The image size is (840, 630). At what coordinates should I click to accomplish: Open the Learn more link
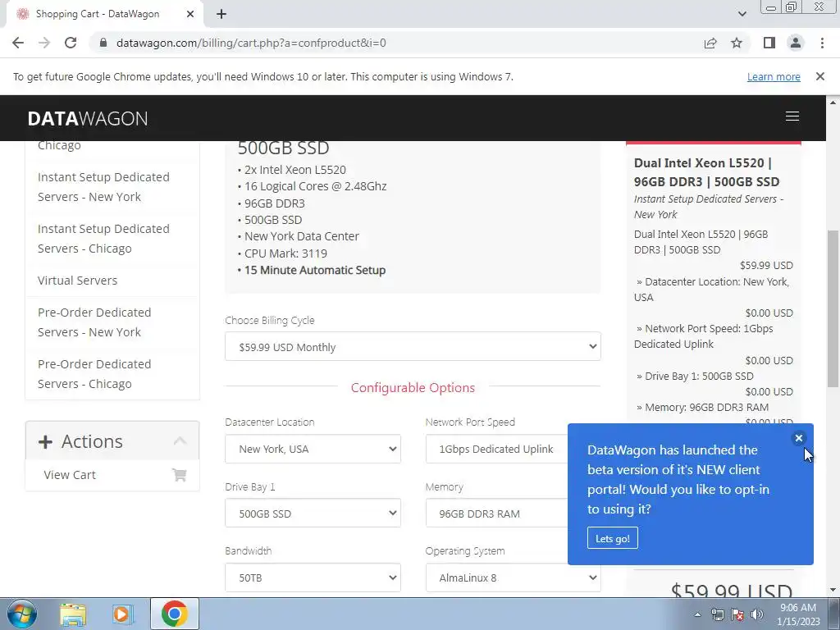[x=774, y=76]
